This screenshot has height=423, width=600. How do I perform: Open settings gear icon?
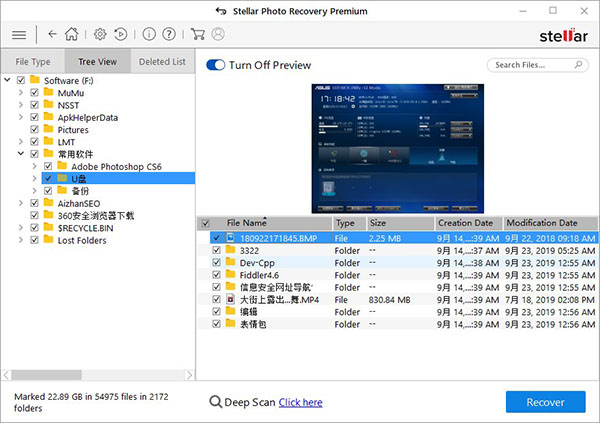tap(100, 35)
